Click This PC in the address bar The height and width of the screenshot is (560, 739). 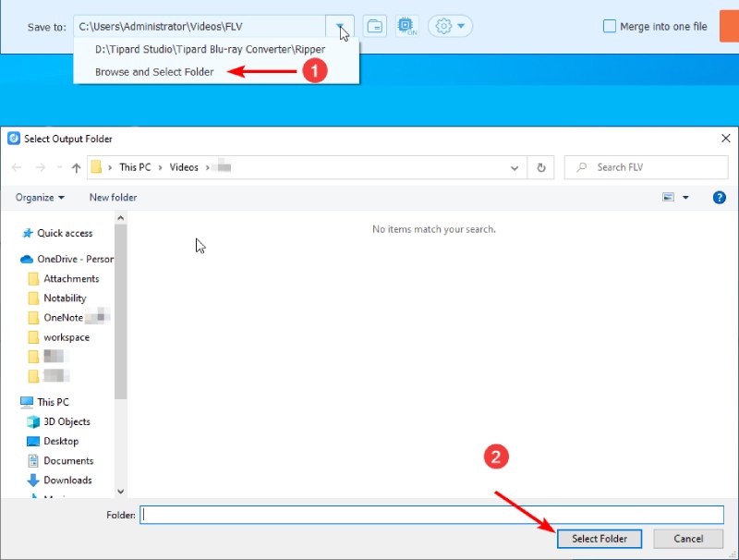click(x=135, y=167)
